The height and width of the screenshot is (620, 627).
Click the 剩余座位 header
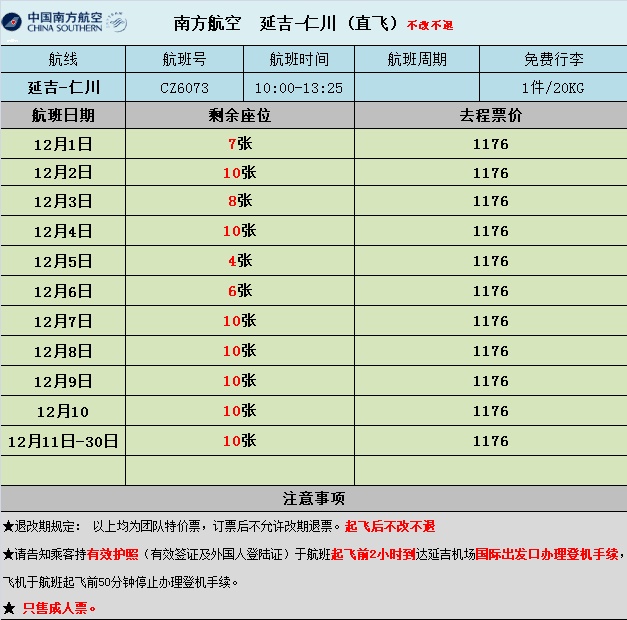(x=240, y=115)
